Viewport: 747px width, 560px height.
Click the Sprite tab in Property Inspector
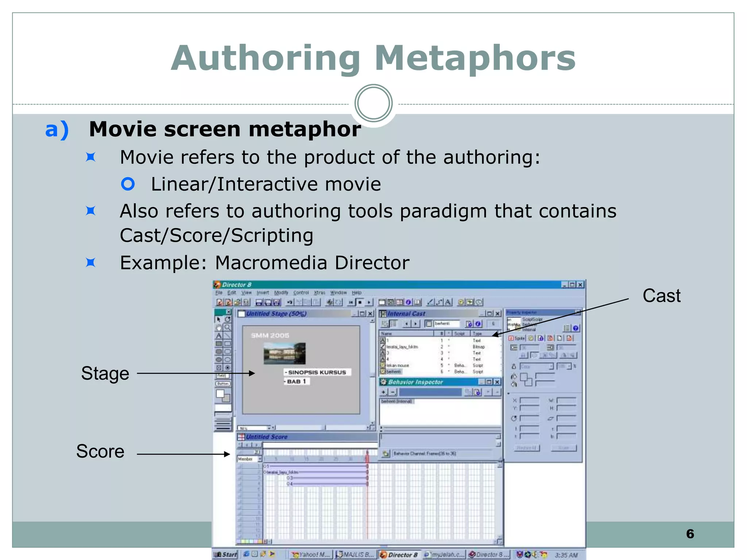(x=517, y=338)
